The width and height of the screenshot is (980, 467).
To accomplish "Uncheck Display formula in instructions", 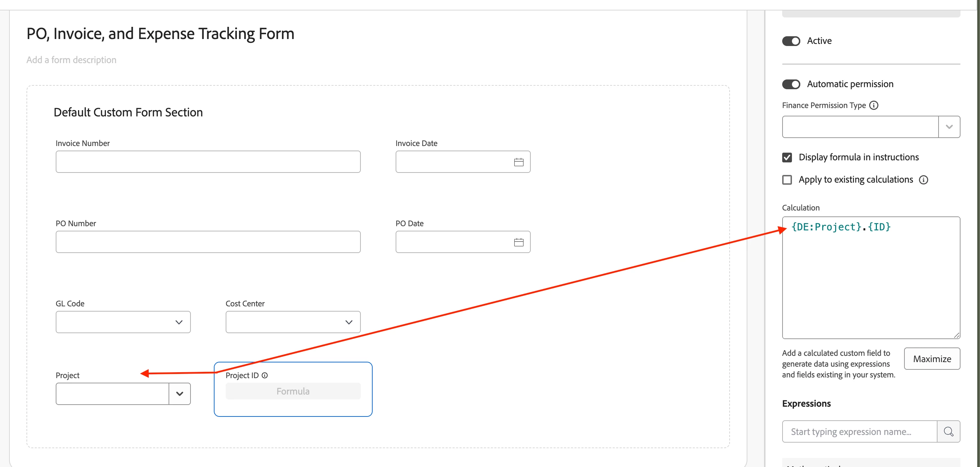I will [x=787, y=157].
